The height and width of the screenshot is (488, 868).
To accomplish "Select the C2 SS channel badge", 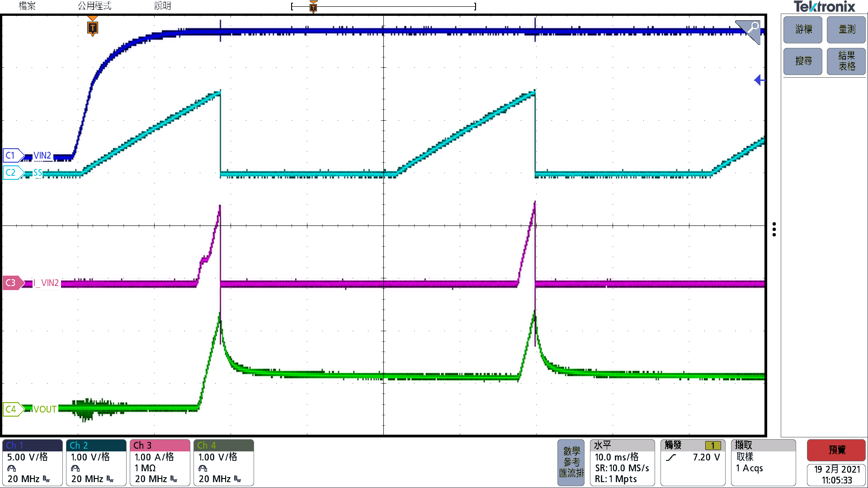I will (x=12, y=173).
